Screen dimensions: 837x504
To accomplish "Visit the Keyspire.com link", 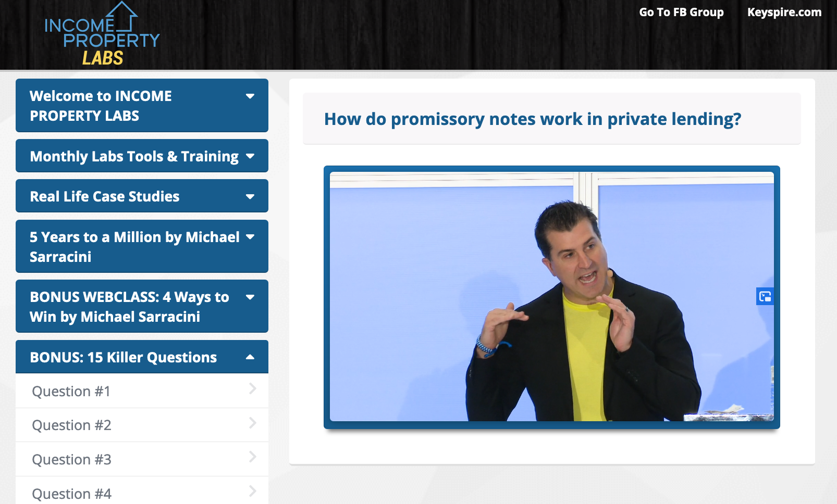I will click(784, 12).
